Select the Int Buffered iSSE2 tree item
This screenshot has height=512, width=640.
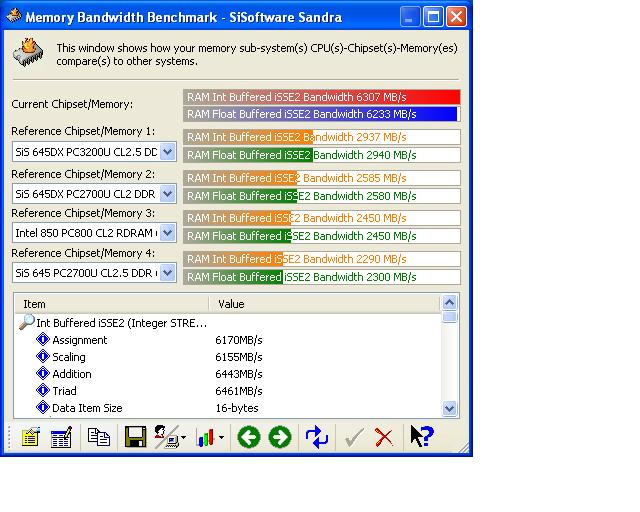pyautogui.click(x=120, y=323)
